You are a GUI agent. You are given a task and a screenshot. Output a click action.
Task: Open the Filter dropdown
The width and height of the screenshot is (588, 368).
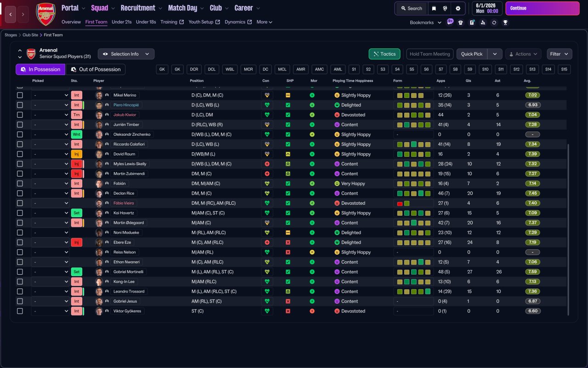pos(560,54)
